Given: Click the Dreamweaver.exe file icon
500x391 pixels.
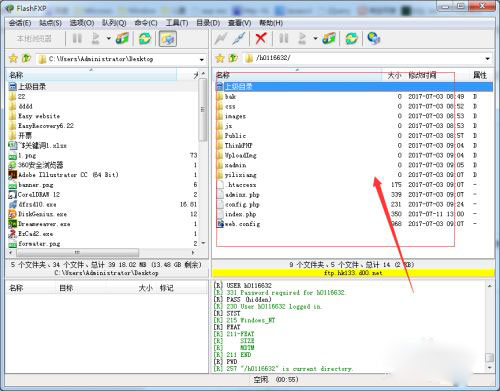Looking at the screenshot, I should [12, 224].
